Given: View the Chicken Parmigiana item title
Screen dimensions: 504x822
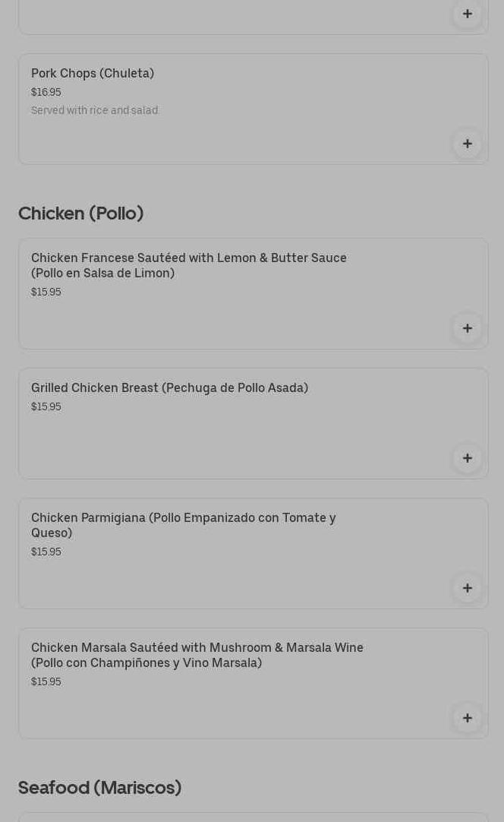Looking at the screenshot, I should coord(183,525).
